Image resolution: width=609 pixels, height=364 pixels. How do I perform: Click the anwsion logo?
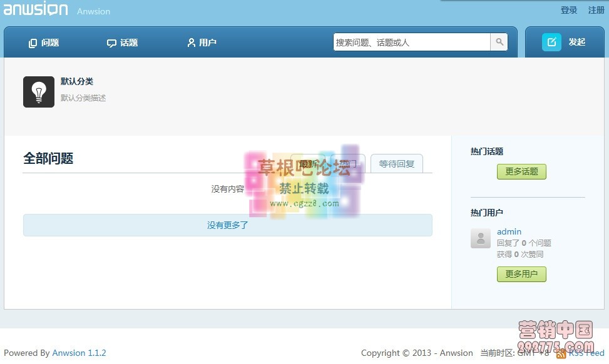[x=36, y=9]
